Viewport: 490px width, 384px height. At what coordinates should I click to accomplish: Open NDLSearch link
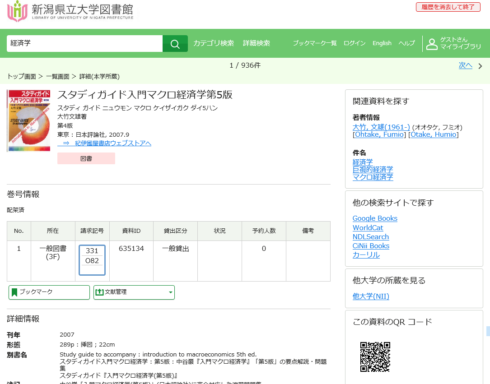tap(371, 237)
